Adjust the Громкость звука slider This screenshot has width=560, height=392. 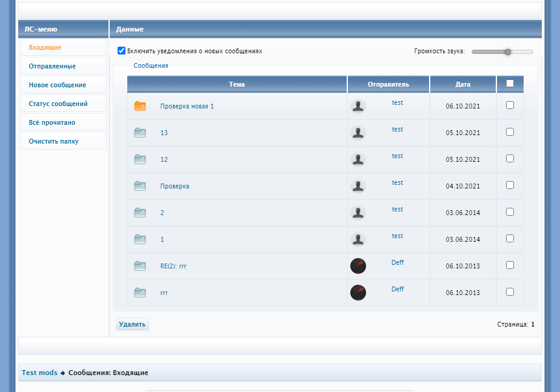tap(508, 52)
